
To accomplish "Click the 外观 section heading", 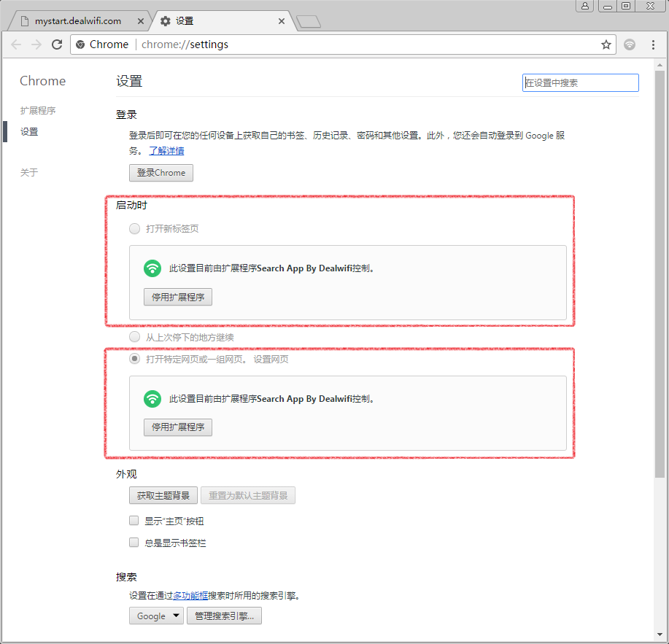I will coord(126,474).
